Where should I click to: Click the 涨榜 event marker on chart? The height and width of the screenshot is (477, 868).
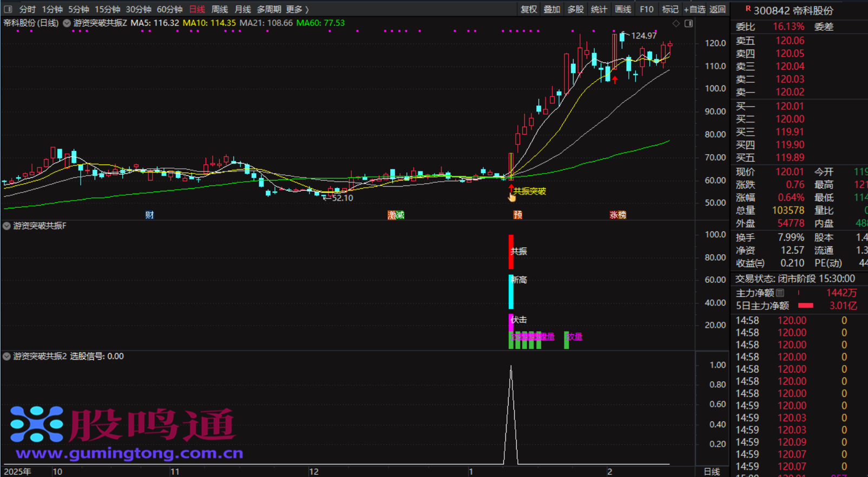tap(617, 215)
